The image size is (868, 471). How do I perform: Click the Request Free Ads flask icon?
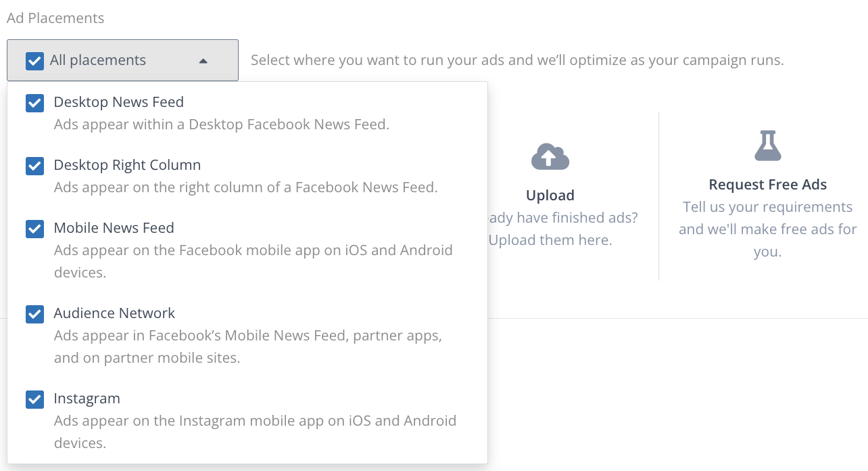click(767, 145)
